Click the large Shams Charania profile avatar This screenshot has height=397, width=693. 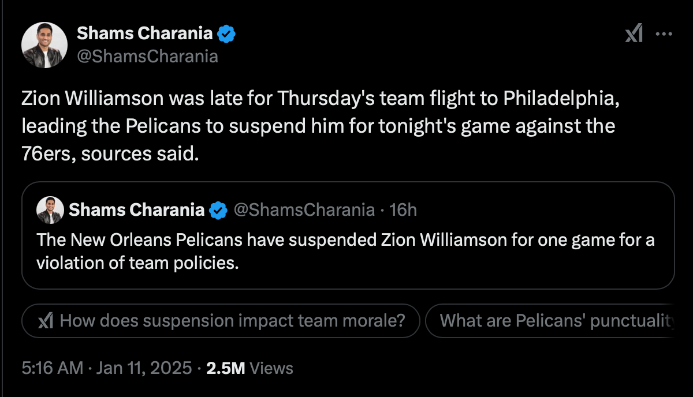(44, 45)
